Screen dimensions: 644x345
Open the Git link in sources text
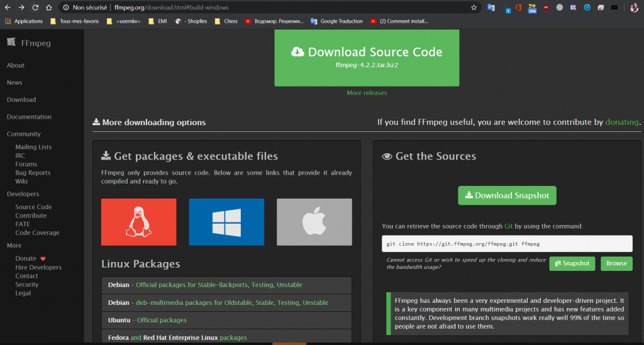pos(508,226)
